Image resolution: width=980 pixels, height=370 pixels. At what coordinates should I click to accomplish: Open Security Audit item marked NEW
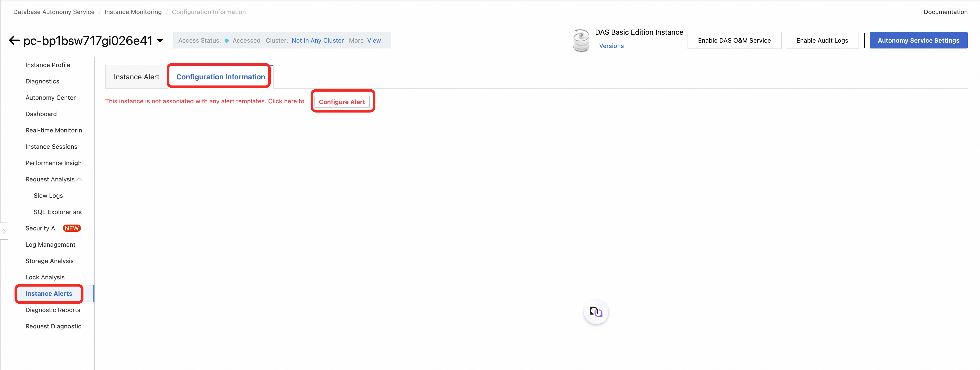[43, 228]
